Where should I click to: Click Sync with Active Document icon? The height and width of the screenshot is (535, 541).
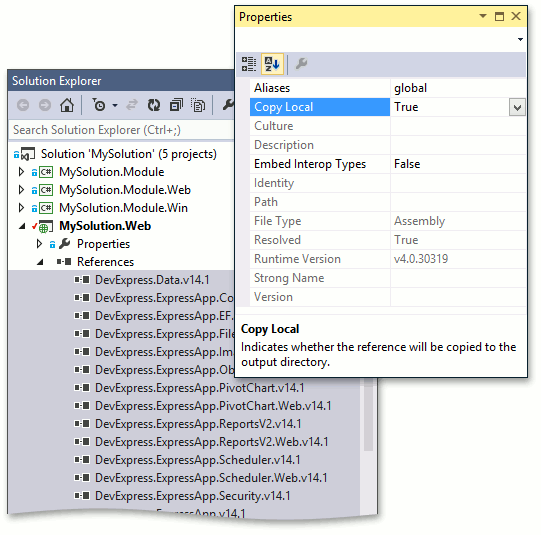[131, 105]
